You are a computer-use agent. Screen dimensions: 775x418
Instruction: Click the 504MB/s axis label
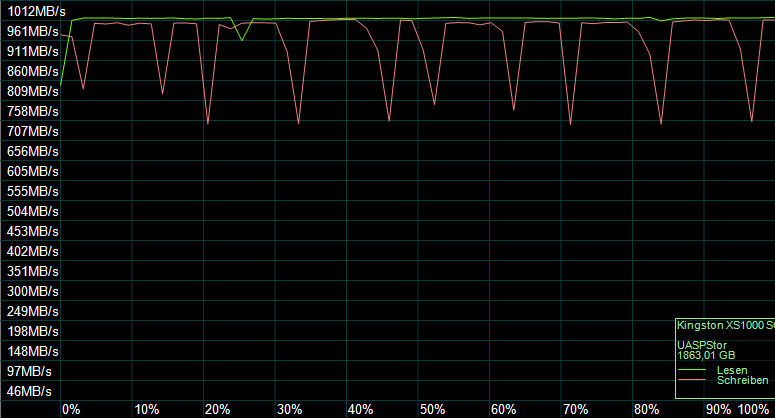click(x=33, y=211)
